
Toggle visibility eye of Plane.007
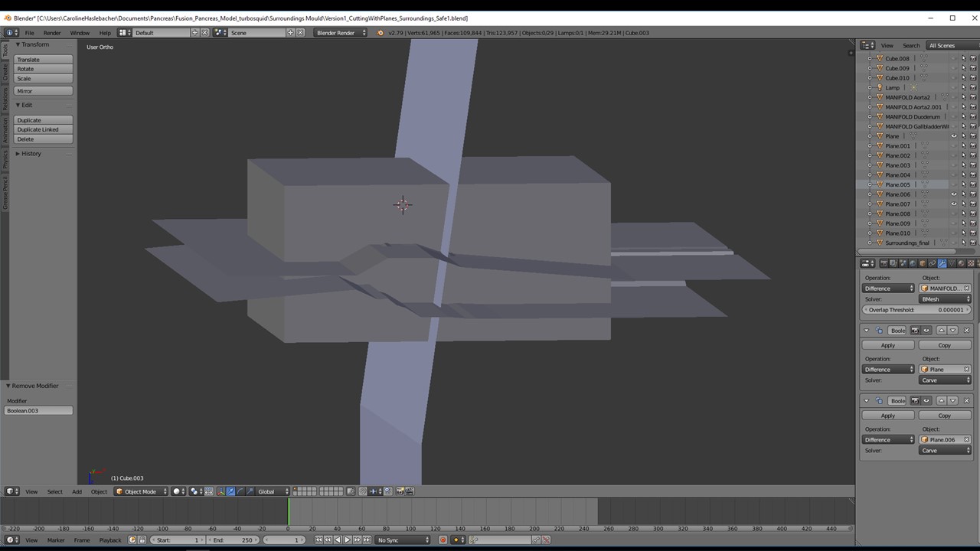click(954, 204)
